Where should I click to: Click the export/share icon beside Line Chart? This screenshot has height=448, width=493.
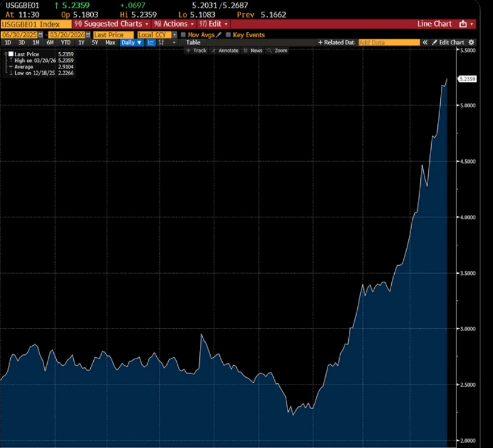point(463,24)
